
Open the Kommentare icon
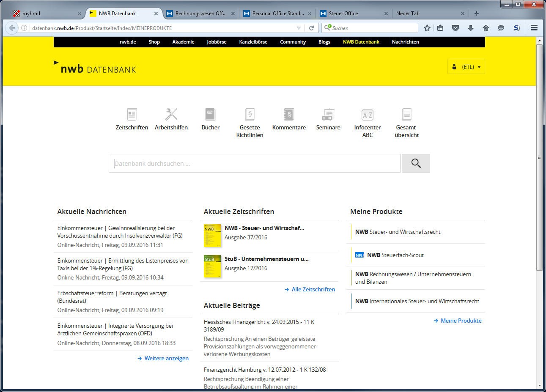click(x=289, y=114)
